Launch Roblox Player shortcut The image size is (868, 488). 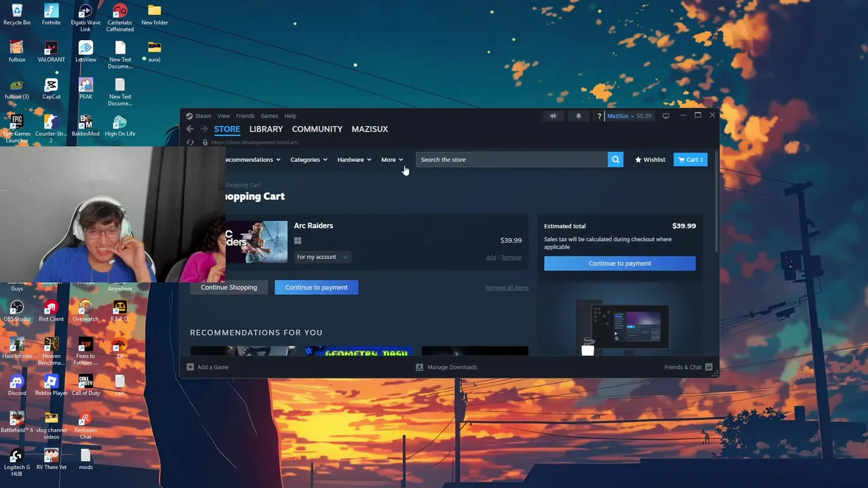click(51, 386)
